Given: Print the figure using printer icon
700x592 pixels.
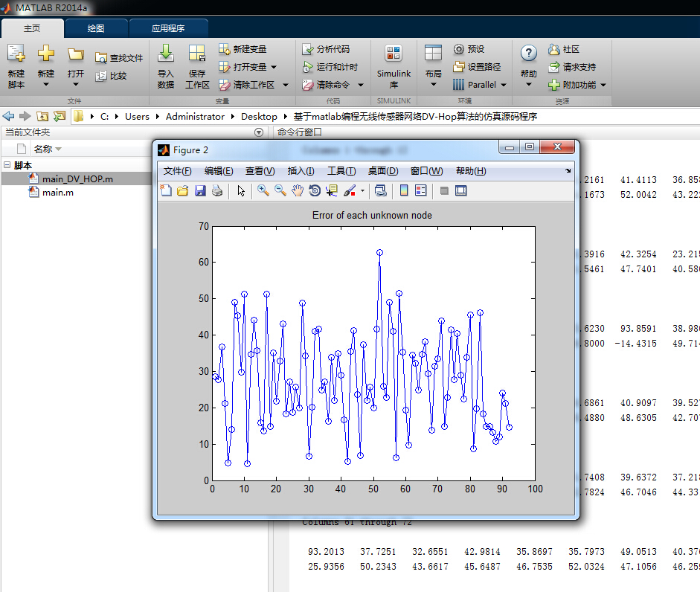Looking at the screenshot, I should tap(217, 190).
